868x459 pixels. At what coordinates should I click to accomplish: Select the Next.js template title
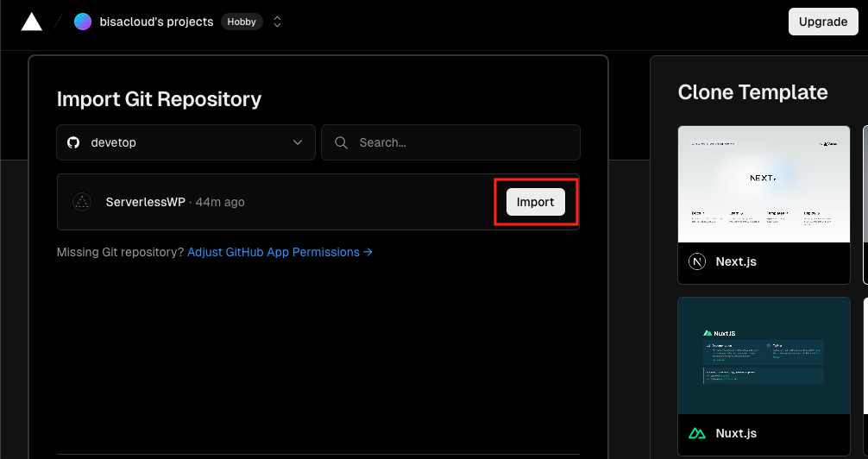[736, 261]
